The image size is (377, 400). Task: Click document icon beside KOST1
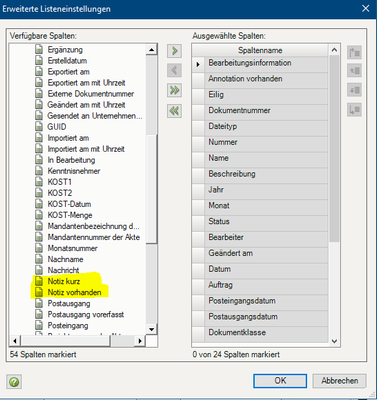39,182
